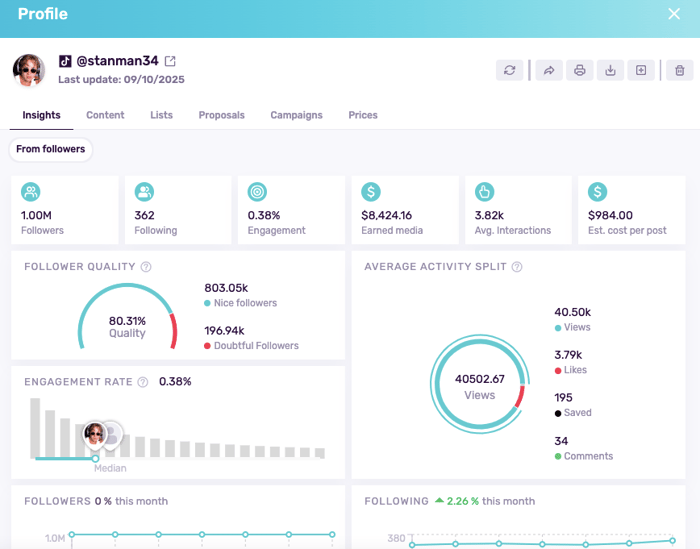Screen dimensions: 700x549
Task: Open external link next to @stanman34
Action: pos(170,61)
